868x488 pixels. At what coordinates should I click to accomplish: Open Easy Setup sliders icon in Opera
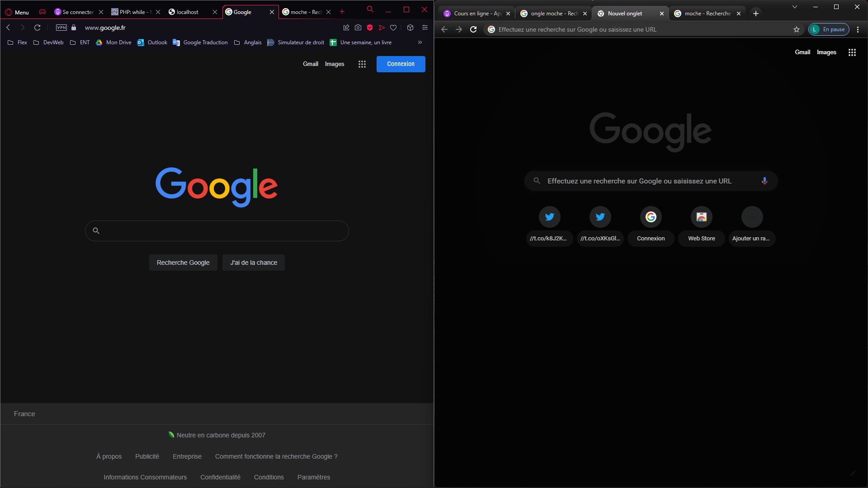[x=425, y=28]
